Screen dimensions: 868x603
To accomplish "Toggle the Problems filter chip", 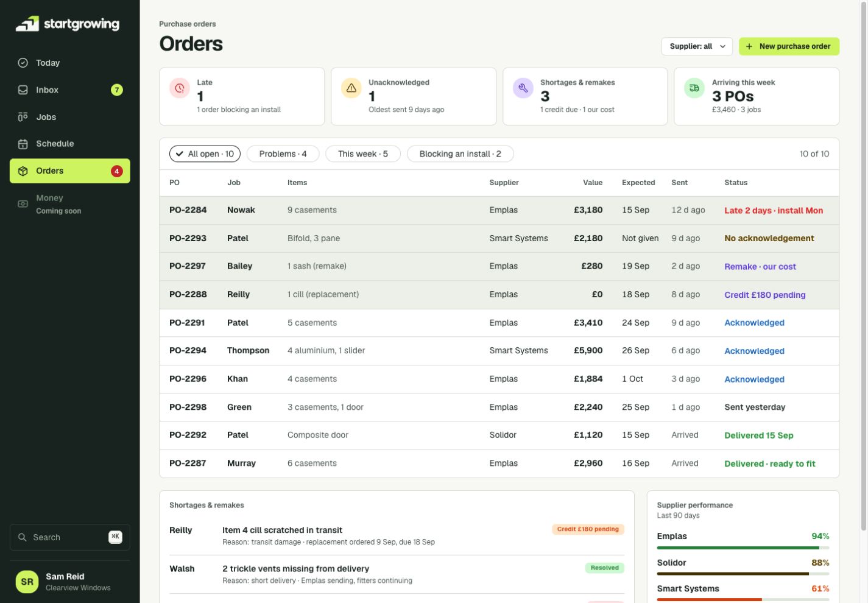I will pyautogui.click(x=283, y=154).
